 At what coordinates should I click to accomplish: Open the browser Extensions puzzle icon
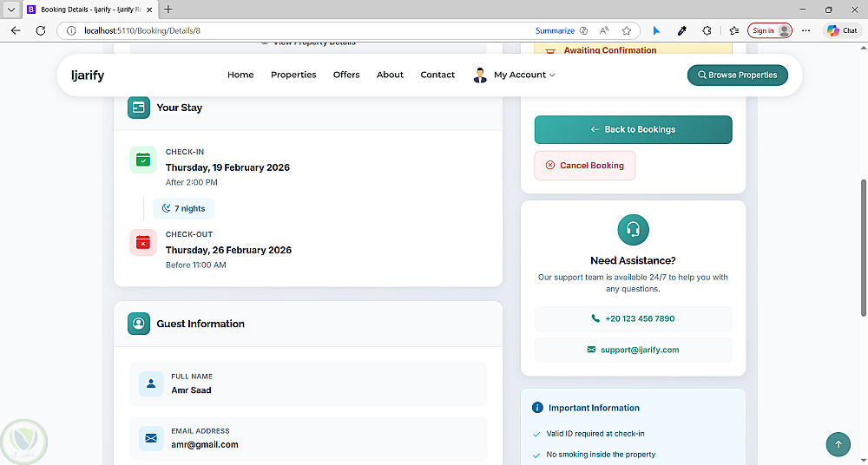coord(707,30)
